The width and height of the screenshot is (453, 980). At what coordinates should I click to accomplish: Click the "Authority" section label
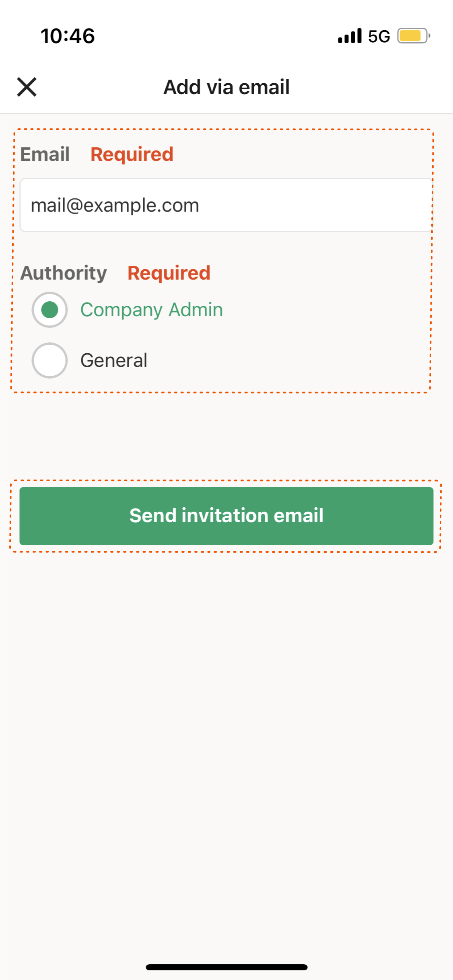(64, 273)
